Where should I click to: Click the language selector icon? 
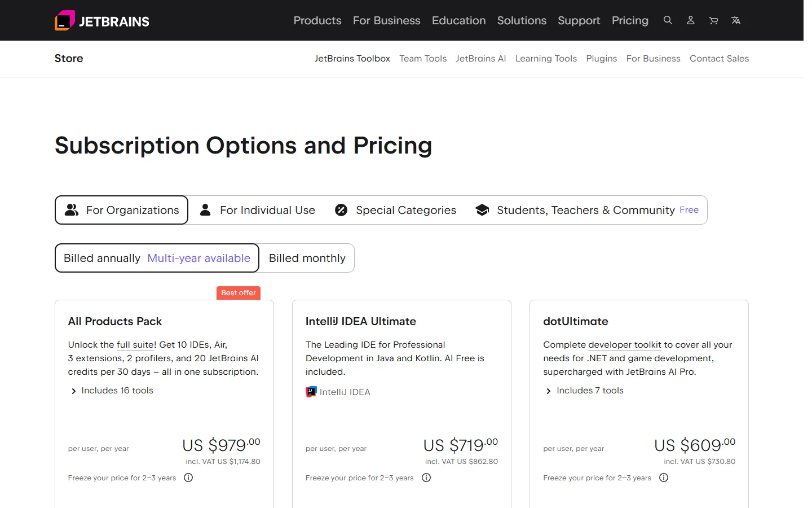tap(736, 20)
